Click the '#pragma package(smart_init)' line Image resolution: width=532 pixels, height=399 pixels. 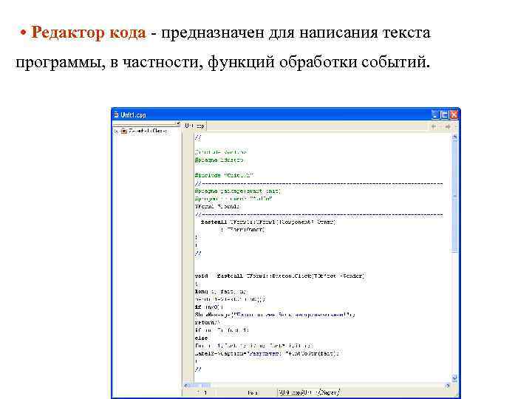237,191
